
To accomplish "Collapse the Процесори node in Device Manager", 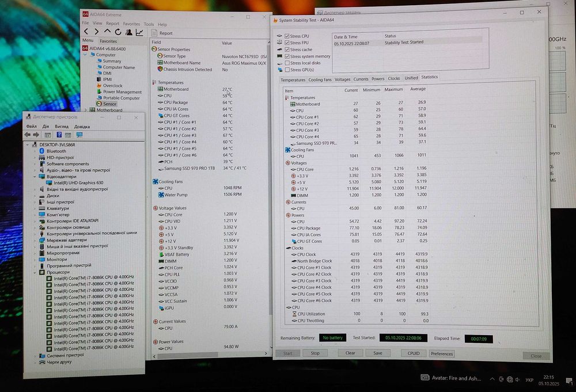I will [35, 272].
